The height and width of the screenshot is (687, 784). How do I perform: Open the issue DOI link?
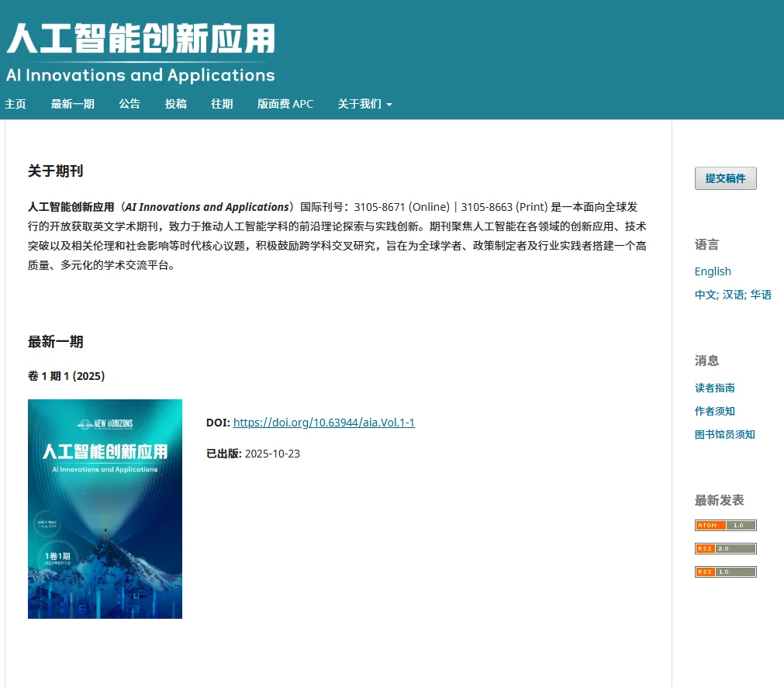coord(324,422)
